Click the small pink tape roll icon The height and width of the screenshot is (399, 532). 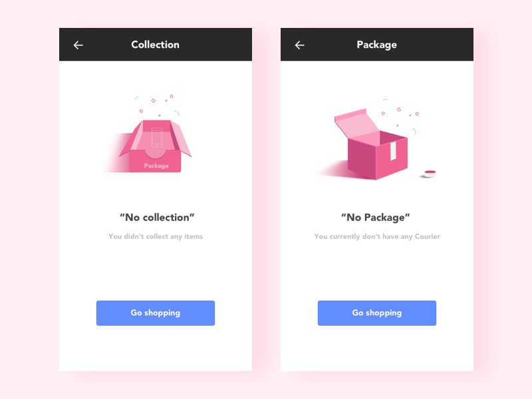click(430, 174)
